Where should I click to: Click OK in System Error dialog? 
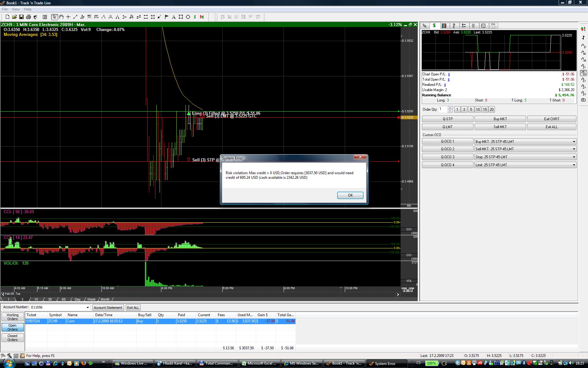click(350, 195)
